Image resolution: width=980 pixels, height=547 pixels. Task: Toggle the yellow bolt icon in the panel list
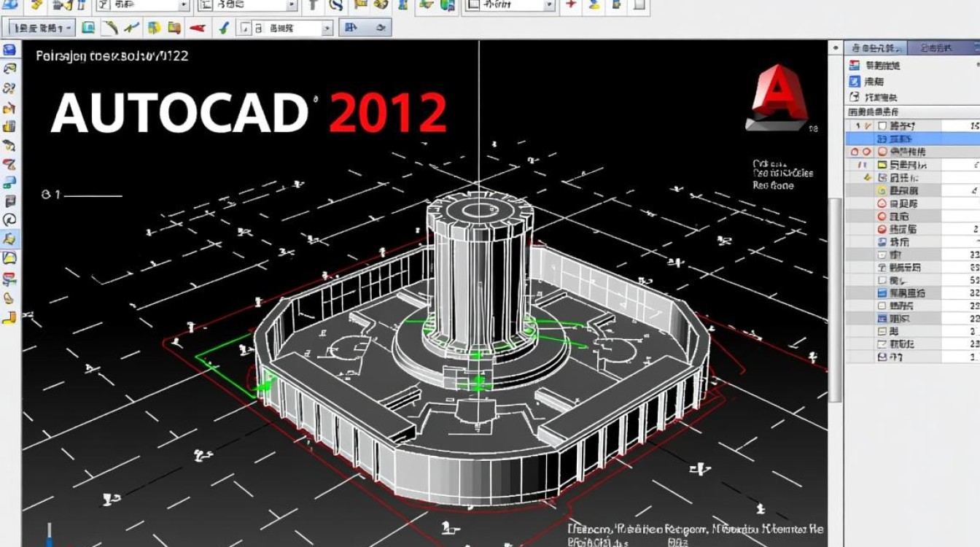867,177
